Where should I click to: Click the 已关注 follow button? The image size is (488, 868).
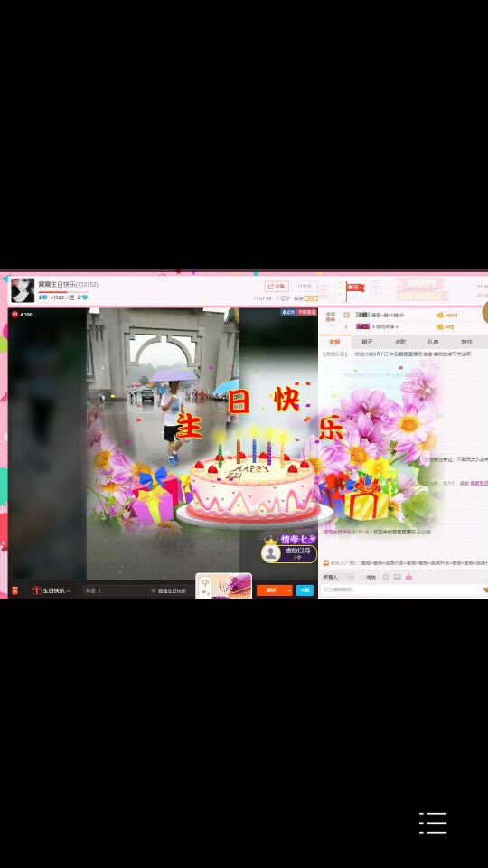[x=305, y=287]
